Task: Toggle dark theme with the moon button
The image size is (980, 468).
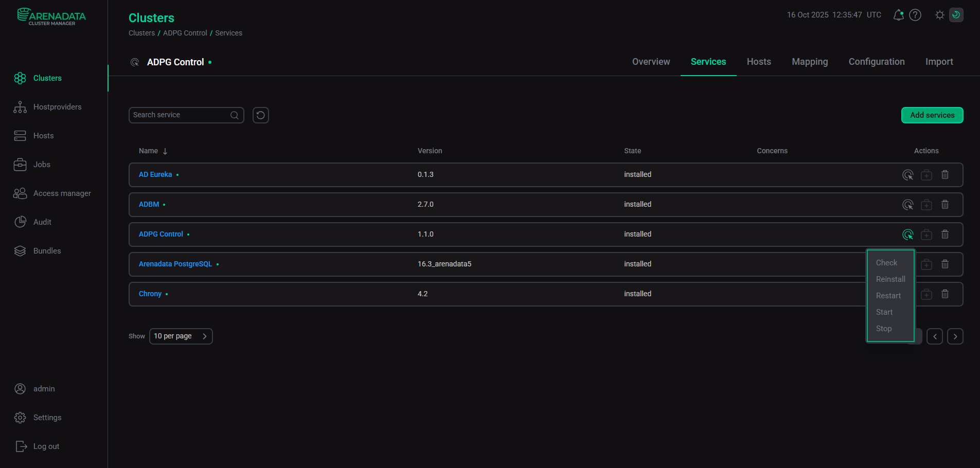Action: pos(956,15)
